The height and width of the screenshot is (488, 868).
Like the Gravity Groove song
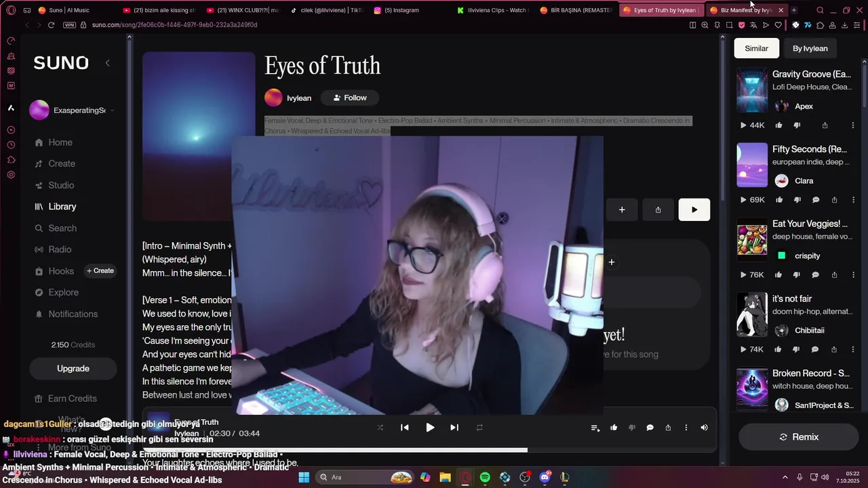(x=778, y=125)
